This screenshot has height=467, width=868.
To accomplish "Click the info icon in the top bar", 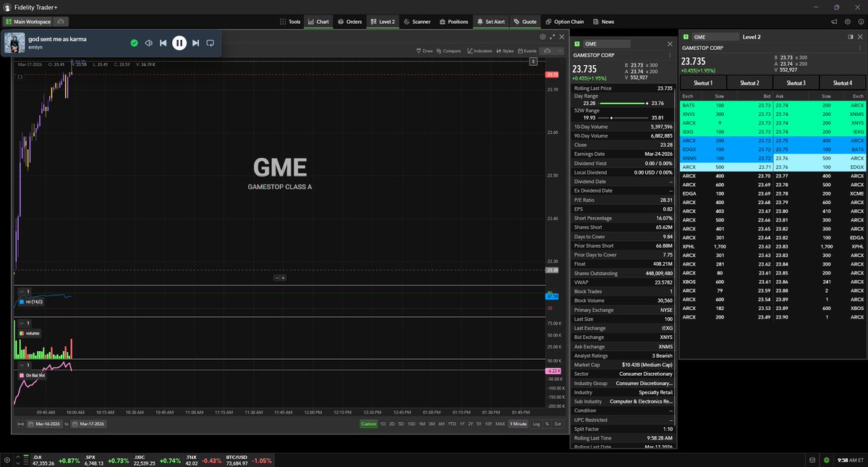I will (860, 22).
